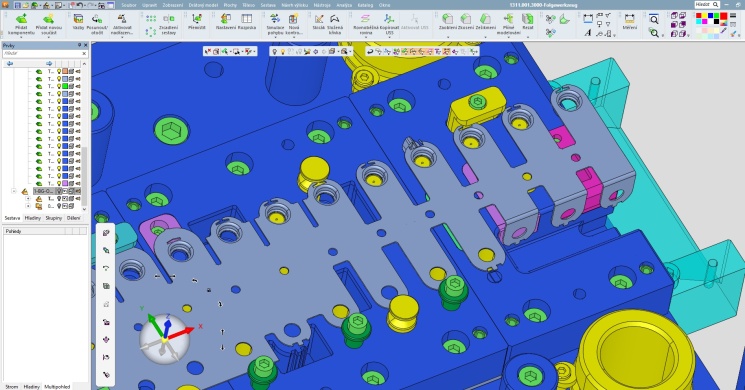Click the Kopírovat USS icon
Screen dimensions: 745x390
tap(389, 19)
